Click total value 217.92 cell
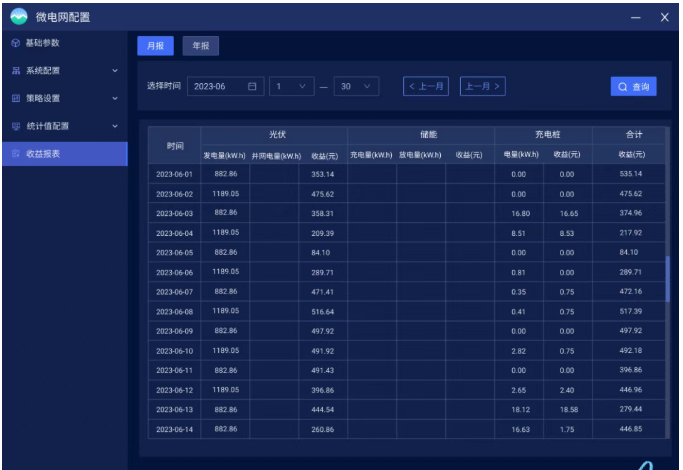 (x=631, y=233)
